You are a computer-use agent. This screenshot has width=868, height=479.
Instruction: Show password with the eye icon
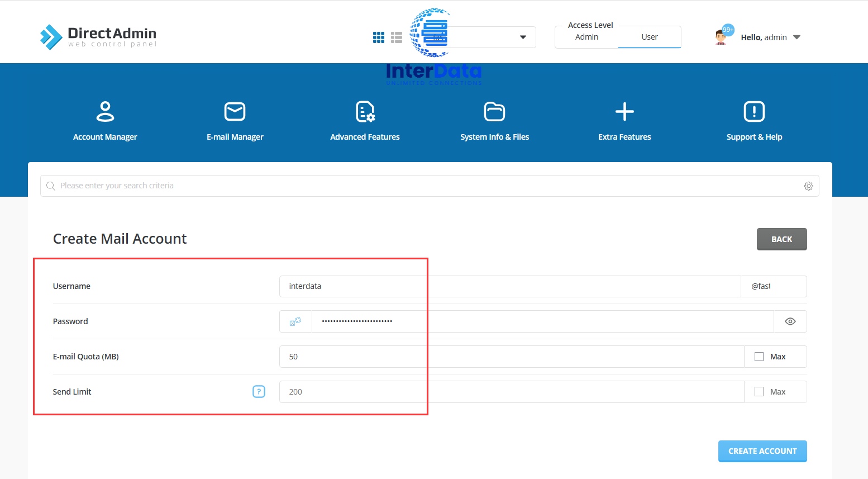tap(790, 321)
